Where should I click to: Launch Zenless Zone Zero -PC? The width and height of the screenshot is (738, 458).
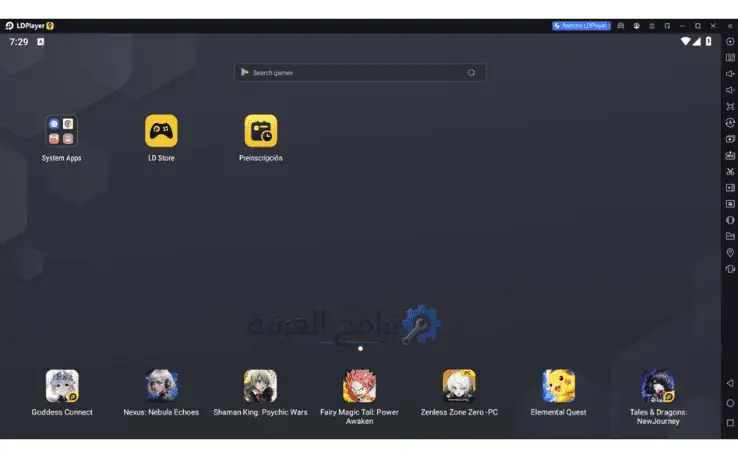459,386
